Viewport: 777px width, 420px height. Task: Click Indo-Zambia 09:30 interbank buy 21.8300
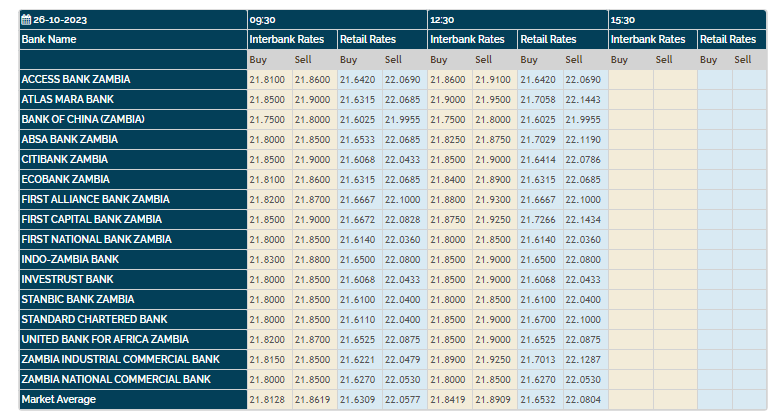[x=267, y=260]
